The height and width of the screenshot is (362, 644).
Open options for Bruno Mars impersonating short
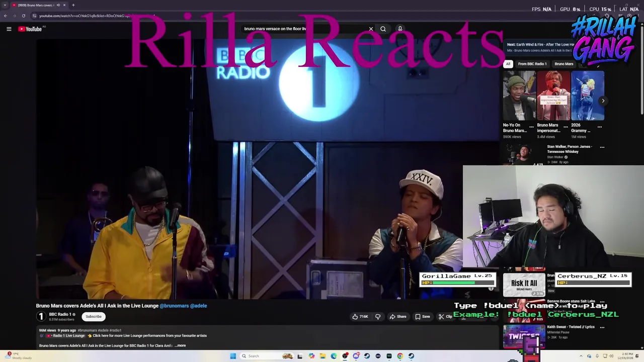(566, 127)
